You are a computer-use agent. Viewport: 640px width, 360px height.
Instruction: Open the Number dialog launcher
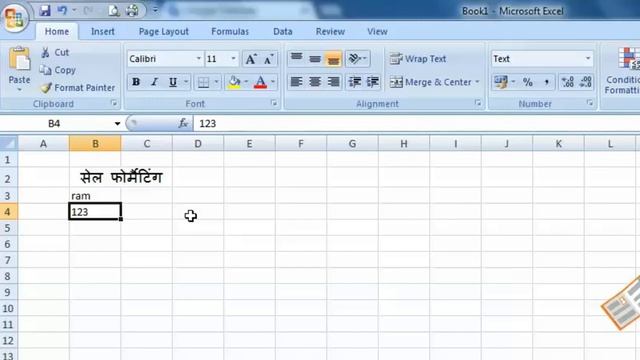[590, 103]
